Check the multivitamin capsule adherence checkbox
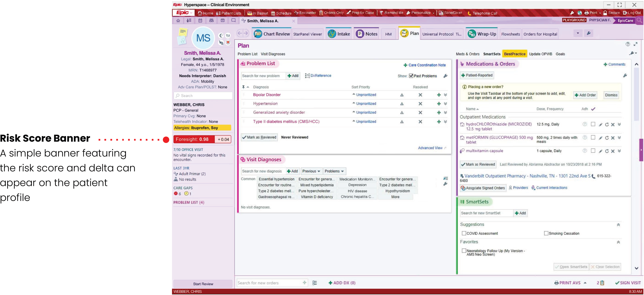The width and height of the screenshot is (644, 295). 593,151
